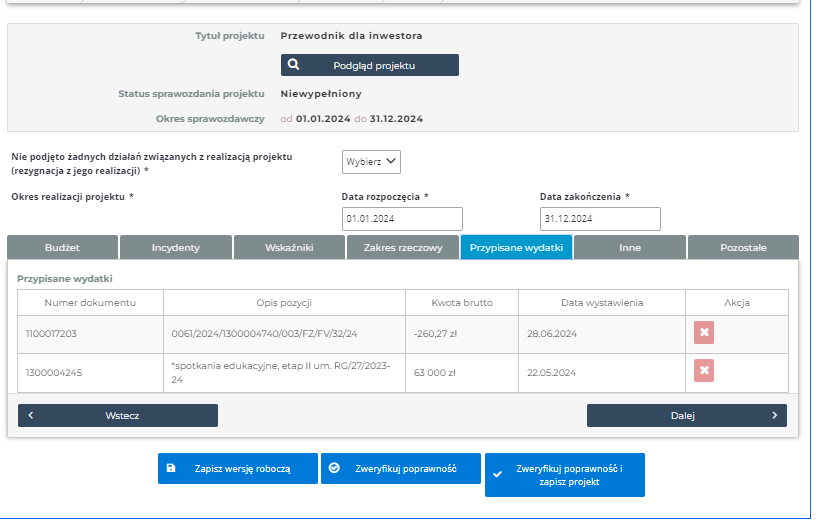
Task: Switch to the Pozostałe tab
Action: [742, 247]
